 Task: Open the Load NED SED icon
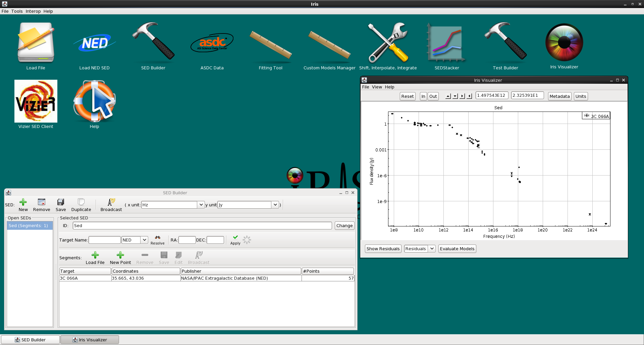[x=95, y=46]
